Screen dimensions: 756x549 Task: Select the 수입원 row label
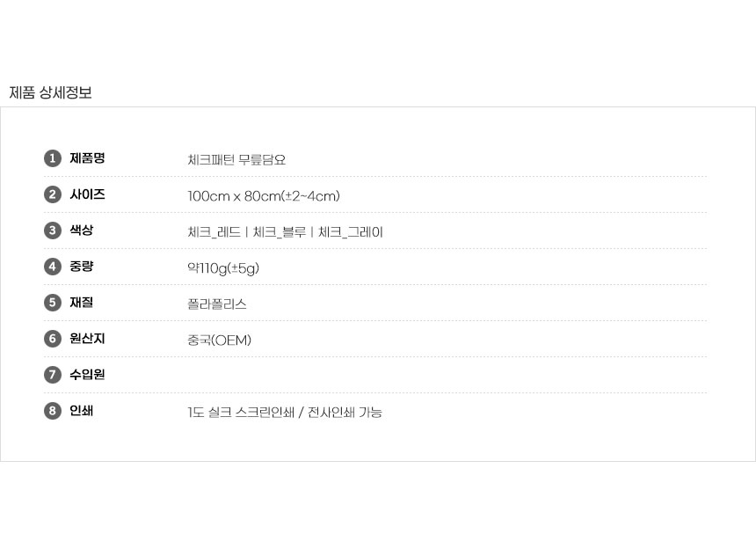[x=87, y=375]
